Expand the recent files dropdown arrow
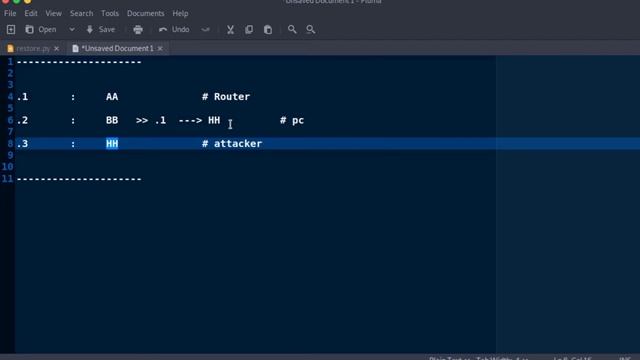640x360 pixels. pyautogui.click(x=71, y=29)
